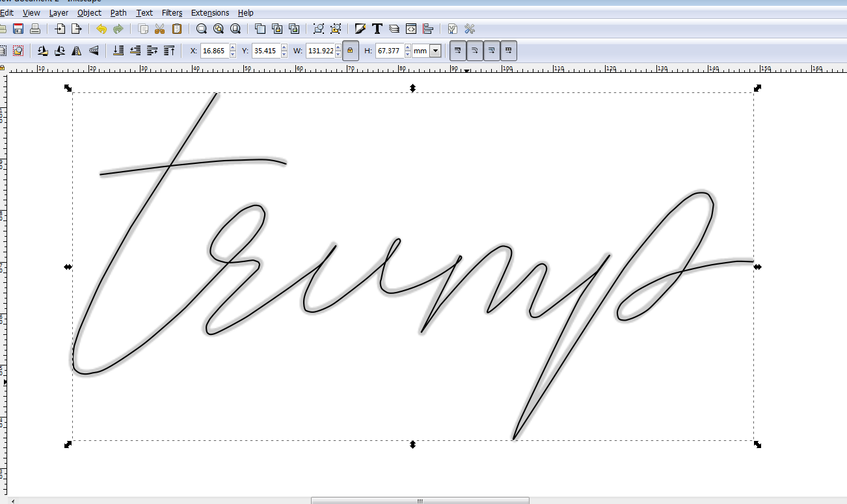The image size is (847, 504).
Task: Decrease the X position value stepper
Action: 233,54
